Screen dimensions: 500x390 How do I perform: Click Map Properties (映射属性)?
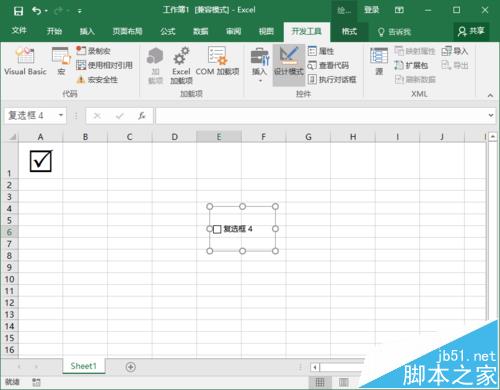[x=415, y=51]
